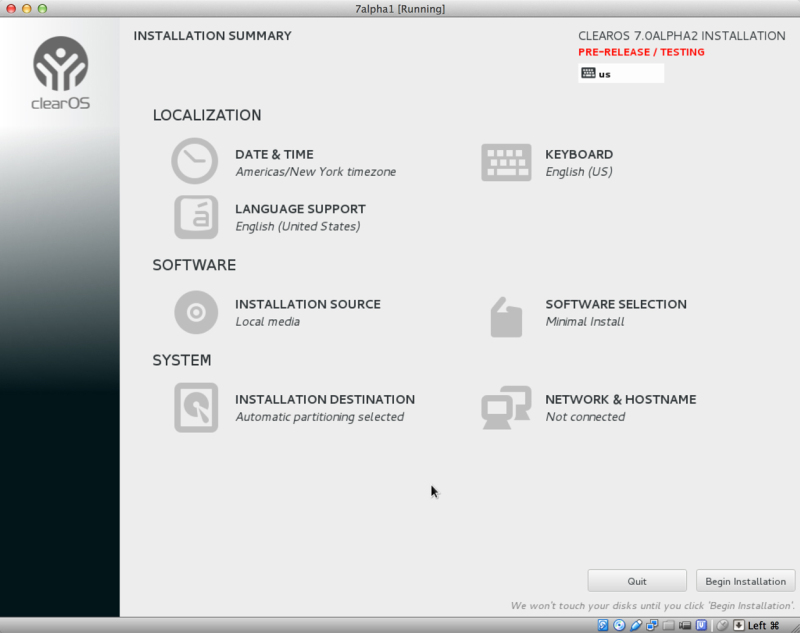Click 'English (US)' keyboard value
800x633 pixels.
pyautogui.click(x=579, y=172)
